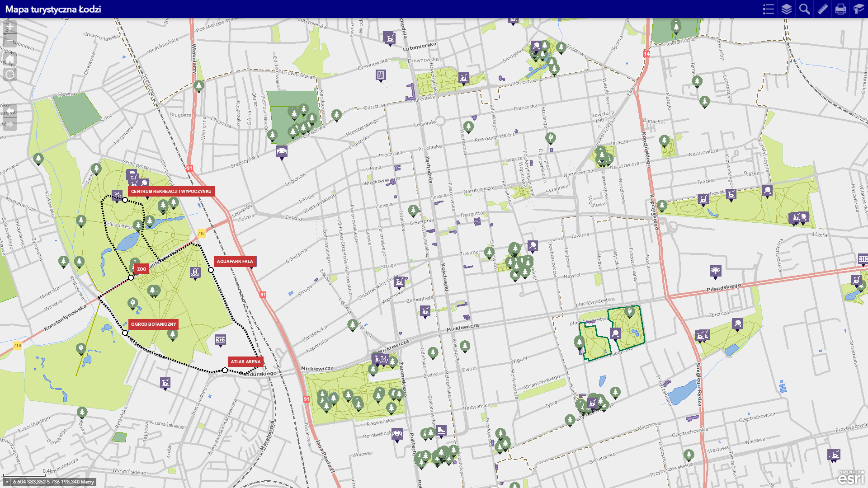Zoom in on the map
The height and width of the screenshot is (488, 868).
coord(10,27)
